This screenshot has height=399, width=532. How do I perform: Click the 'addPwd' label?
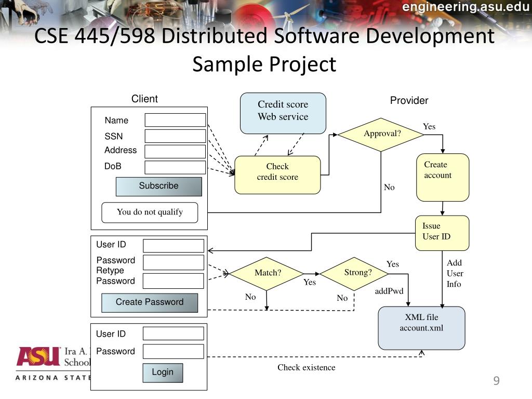click(x=389, y=291)
